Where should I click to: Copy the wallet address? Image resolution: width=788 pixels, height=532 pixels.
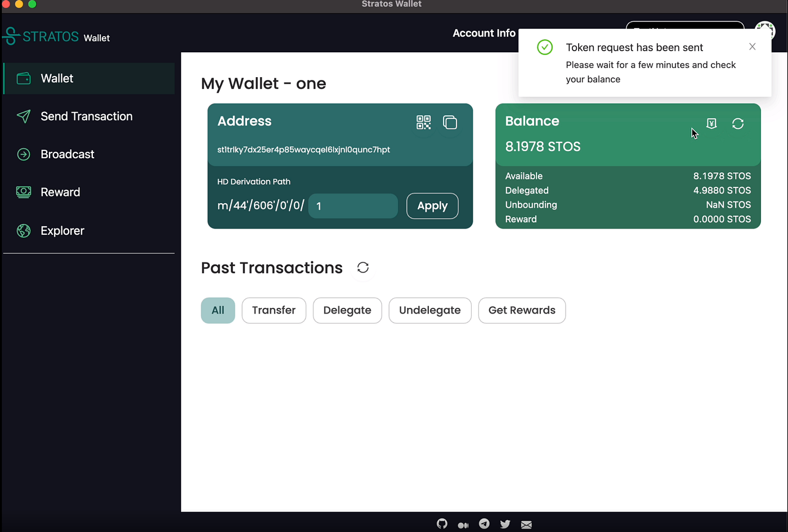(450, 122)
